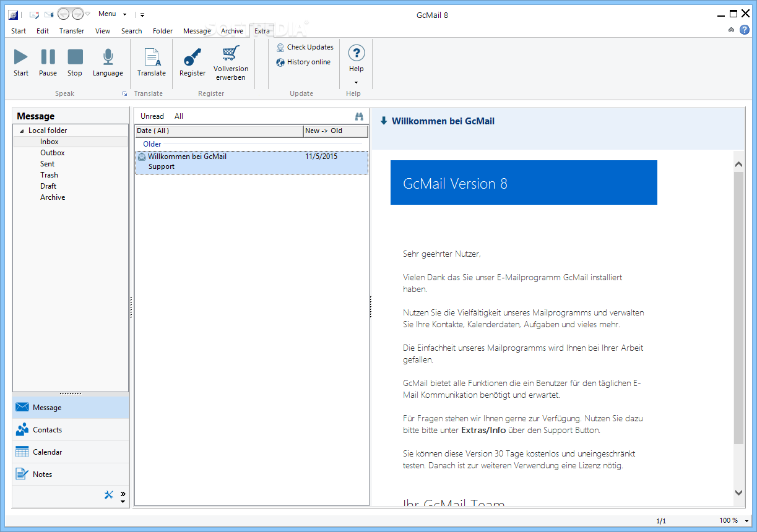This screenshot has width=757, height=532.
Task: Open the View ribbon tab
Action: (103, 31)
